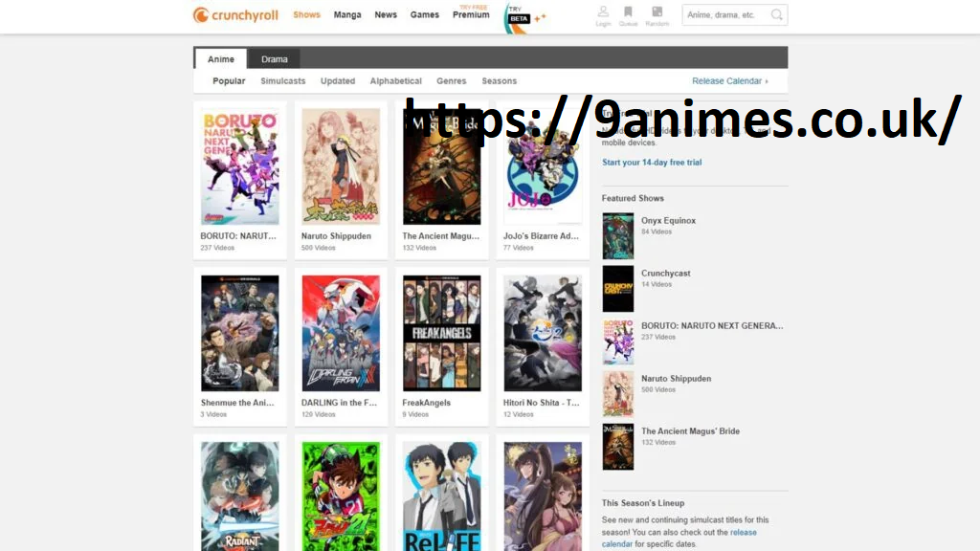Click Naruto Shippuden in Featured Shows
This screenshot has width=980, height=551.
677,379
